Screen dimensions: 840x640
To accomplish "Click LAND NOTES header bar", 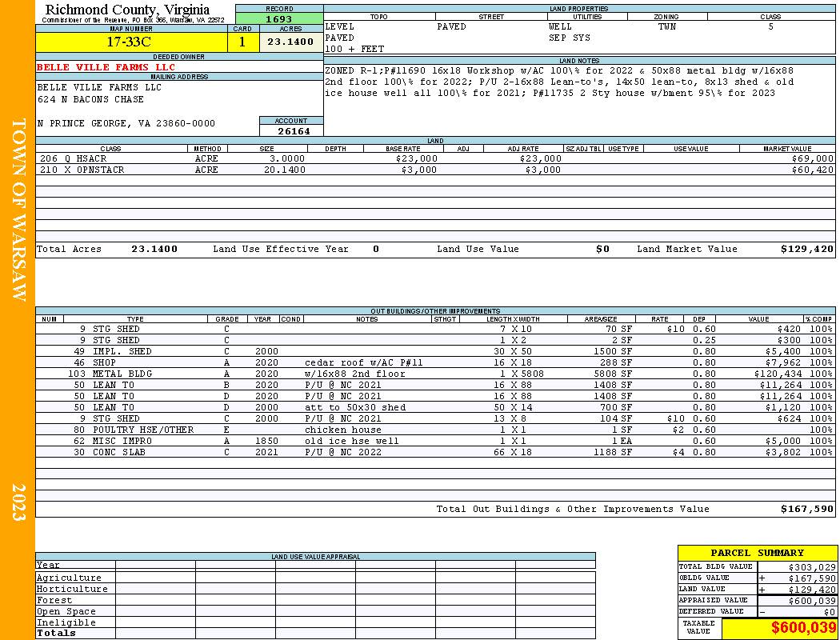I will point(579,61).
